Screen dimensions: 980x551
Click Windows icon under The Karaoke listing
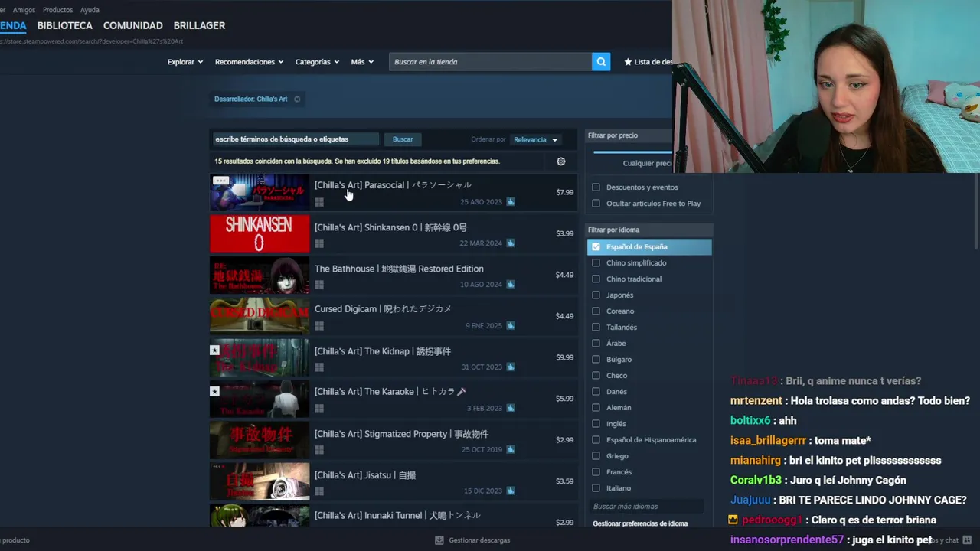[x=319, y=409]
